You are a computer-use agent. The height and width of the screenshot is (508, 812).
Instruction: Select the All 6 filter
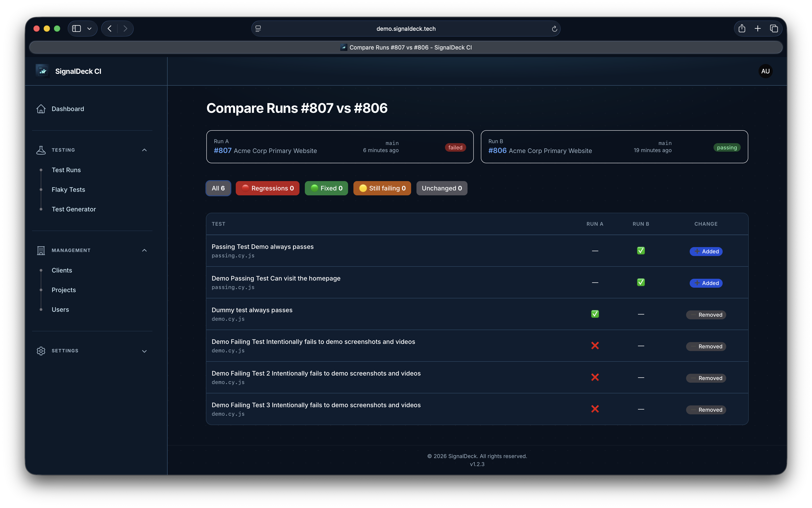click(218, 188)
